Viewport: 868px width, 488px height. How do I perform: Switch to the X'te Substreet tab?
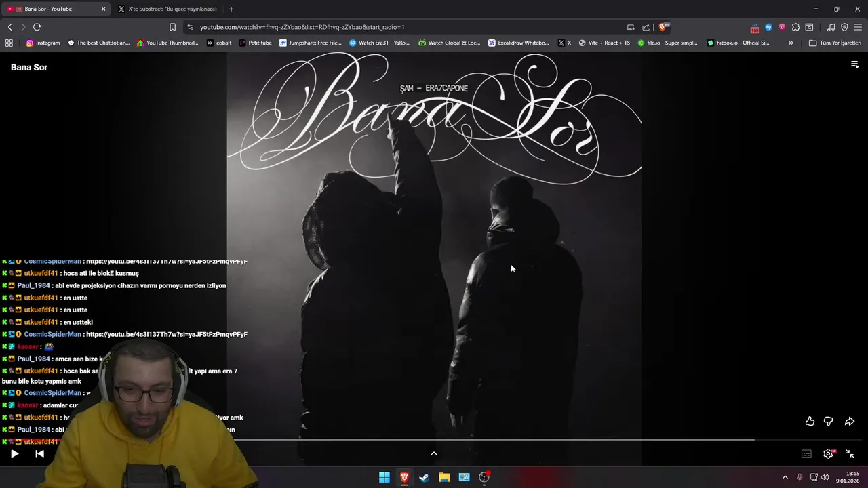point(167,9)
